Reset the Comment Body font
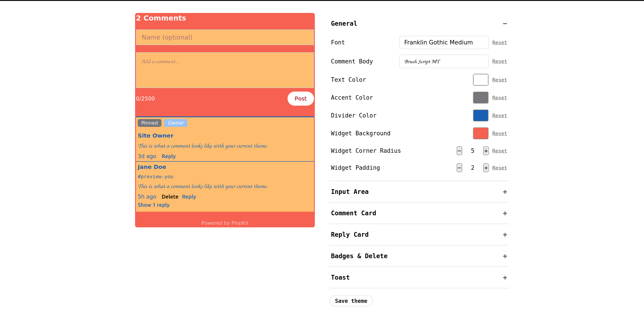The width and height of the screenshot is (644, 312). coord(500,61)
